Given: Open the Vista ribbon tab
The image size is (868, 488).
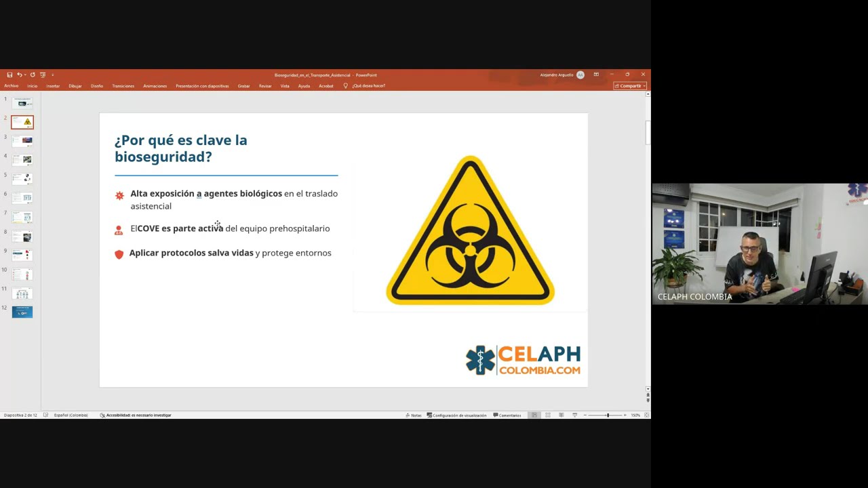Looking at the screenshot, I should click(x=285, y=86).
